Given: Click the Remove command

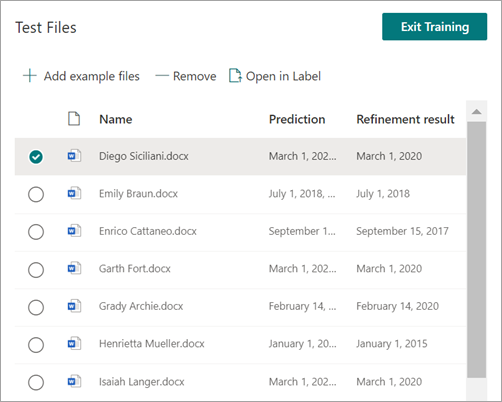Looking at the screenshot, I should tap(186, 76).
